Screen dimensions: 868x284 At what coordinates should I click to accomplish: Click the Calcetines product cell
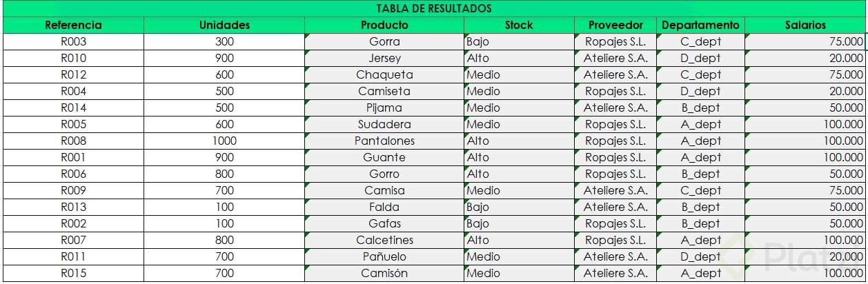pos(384,240)
